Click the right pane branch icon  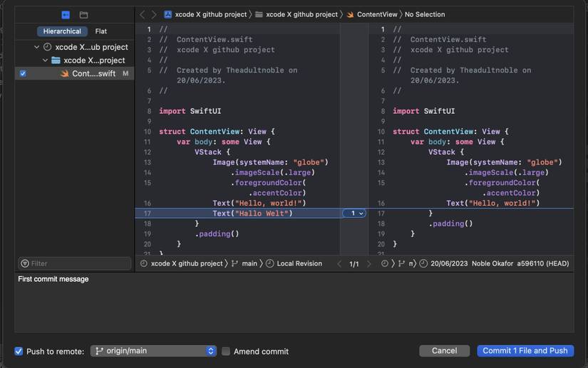[x=402, y=263]
